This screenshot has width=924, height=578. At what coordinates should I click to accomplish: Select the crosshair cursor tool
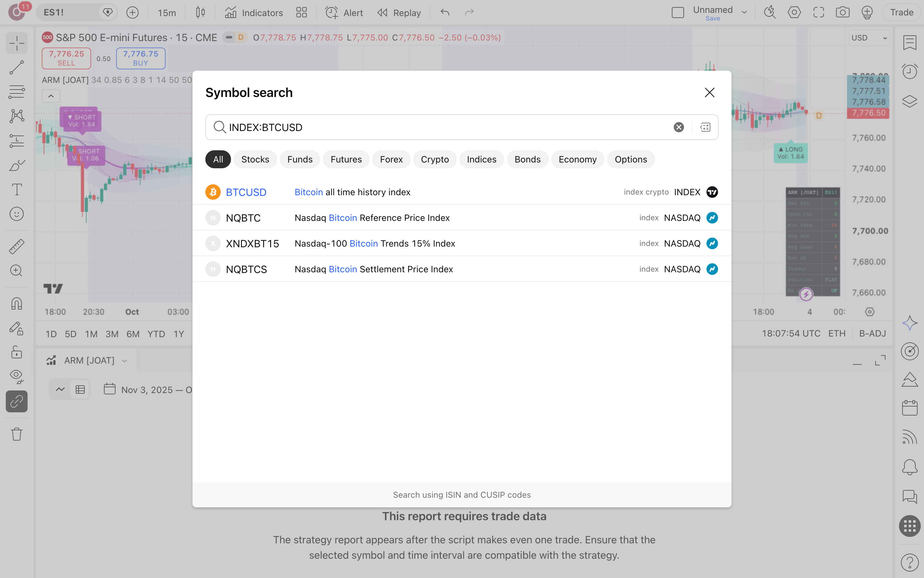(x=17, y=43)
